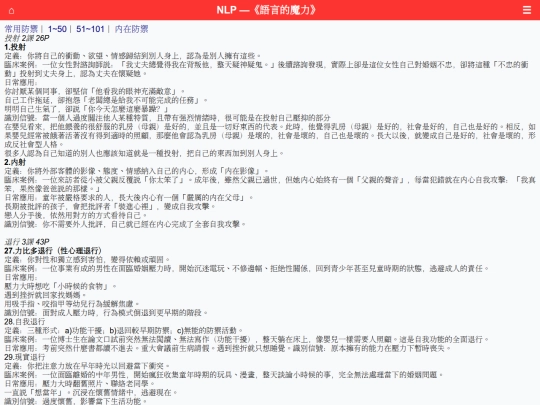540x405 pixels.
Task: Click the line 定義：你將自己的衝動、欲望…
Action: (132, 56)
